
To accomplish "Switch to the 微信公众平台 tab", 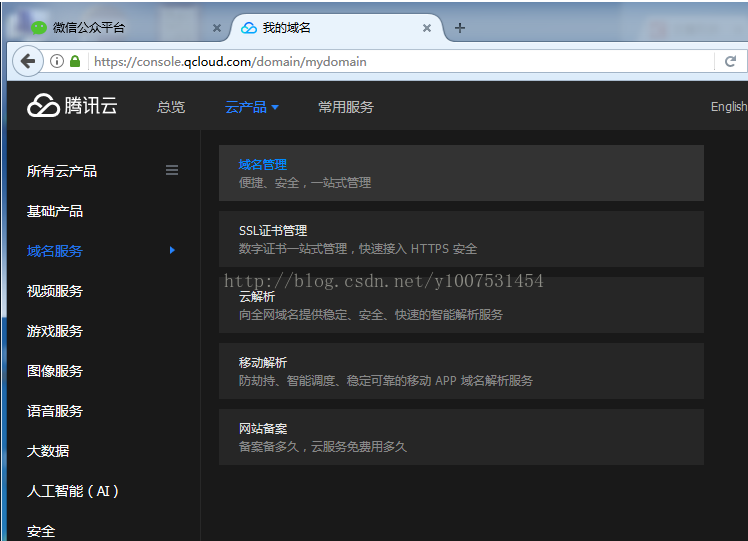I will click(x=110, y=28).
